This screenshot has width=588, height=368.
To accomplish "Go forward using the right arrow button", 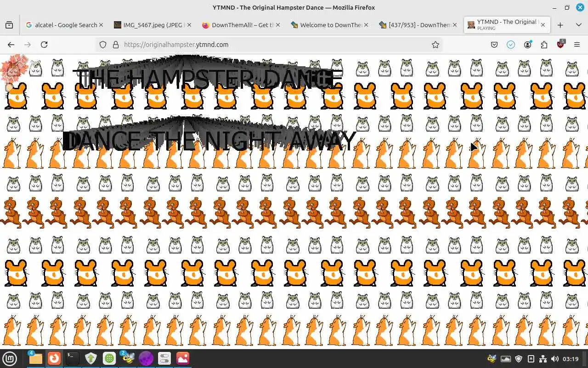I will pos(28,45).
